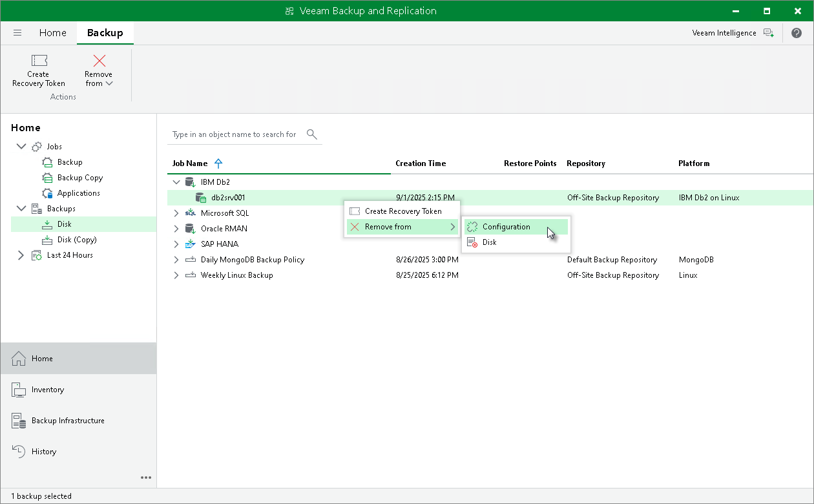Switch to the Home ribbon tab
Image resolution: width=814 pixels, height=504 pixels.
[x=52, y=32]
